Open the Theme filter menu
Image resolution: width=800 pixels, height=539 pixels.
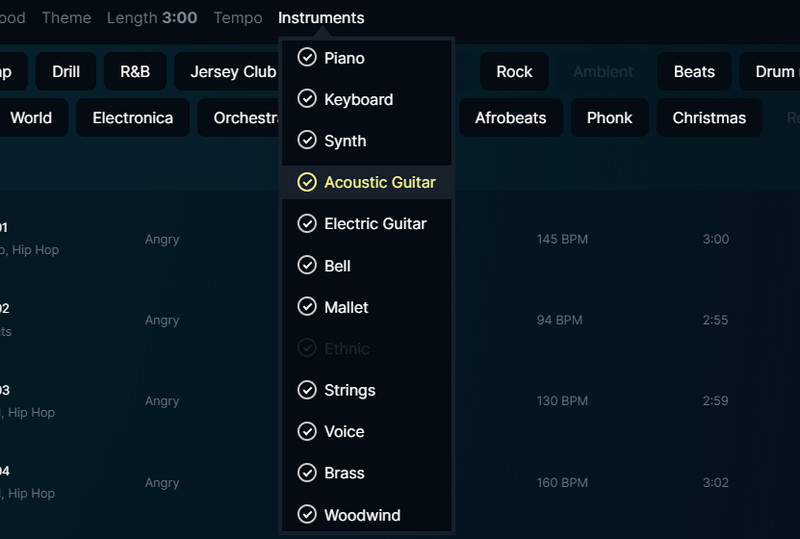66,18
